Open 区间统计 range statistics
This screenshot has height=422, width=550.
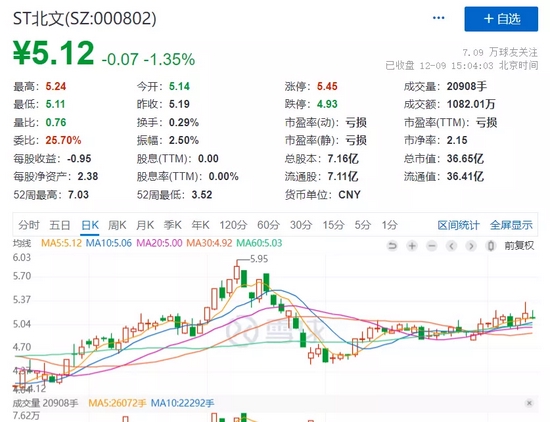pyautogui.click(x=458, y=225)
